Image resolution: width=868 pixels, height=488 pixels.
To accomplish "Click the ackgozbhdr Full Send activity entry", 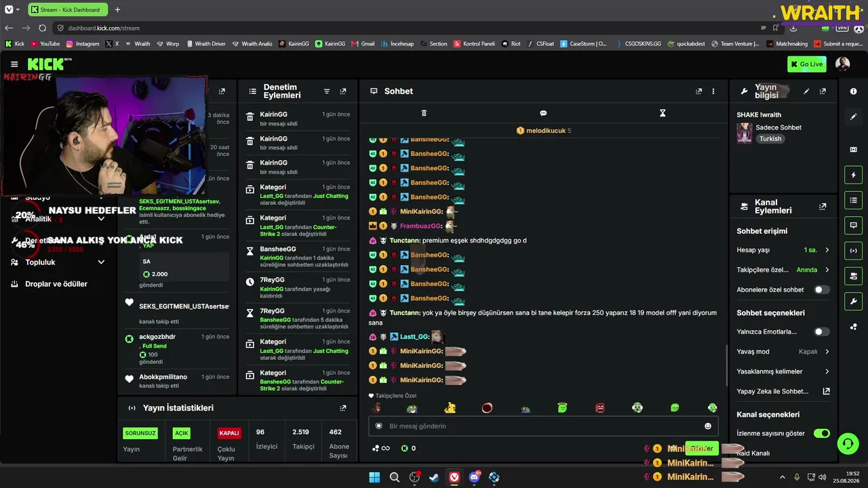I will [177, 349].
